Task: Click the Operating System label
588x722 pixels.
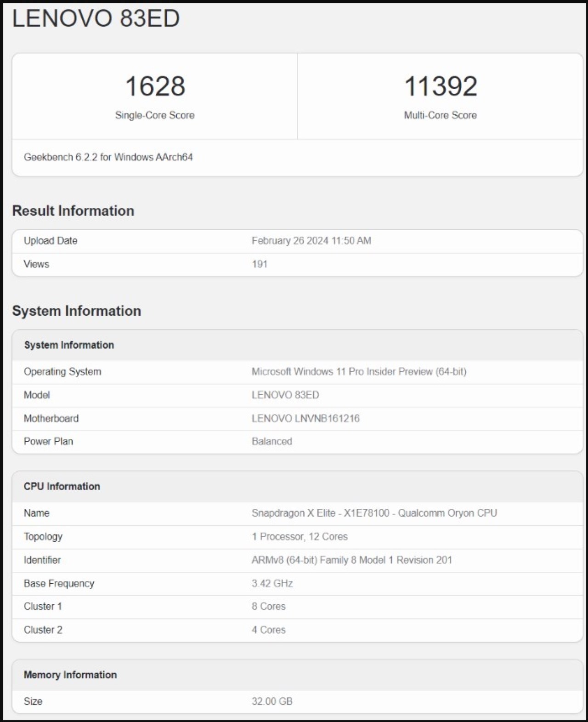Action: pos(62,372)
